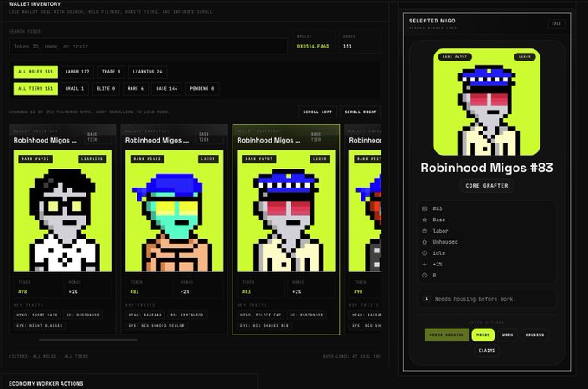Viewport: 588px width, 389px height.
Task: Click the token ID icon beside #83
Action: [x=425, y=208]
